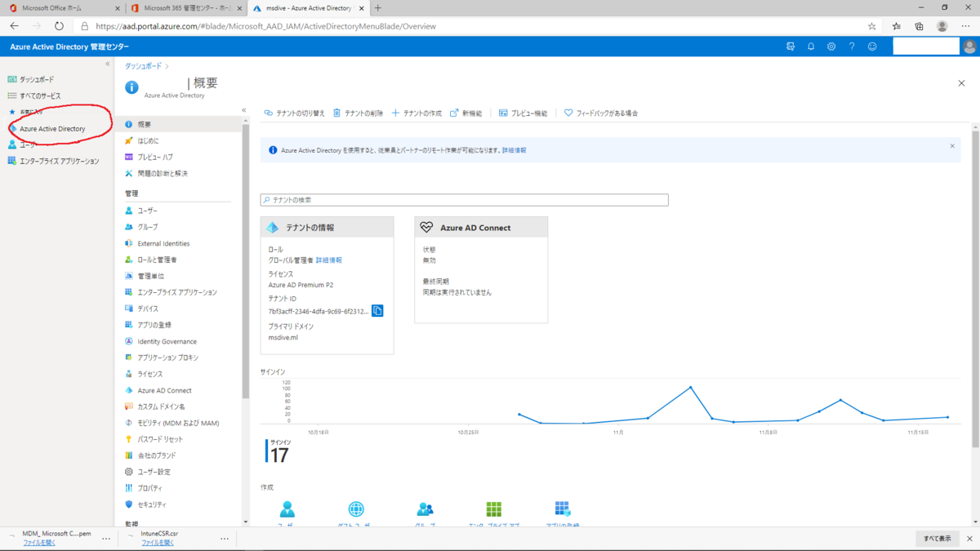The image size is (980, 551).
Task: Open a new browser tab
Action: point(377,8)
